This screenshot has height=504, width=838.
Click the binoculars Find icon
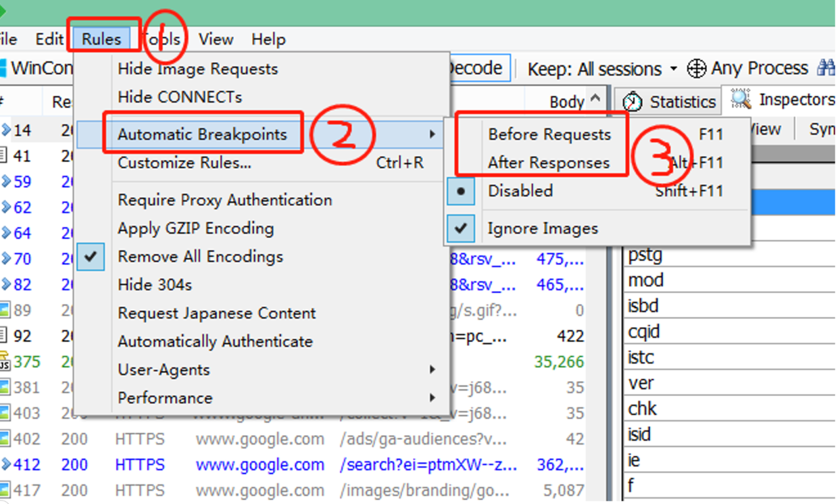(x=826, y=68)
